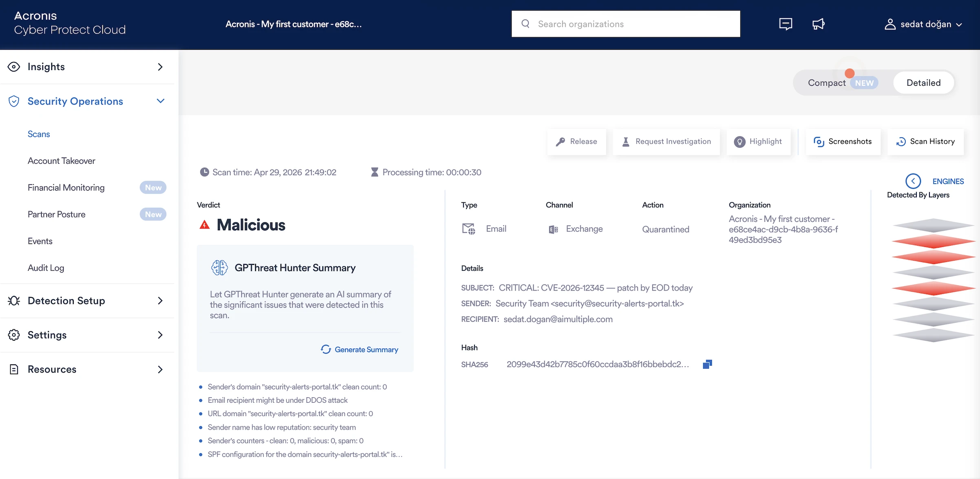980x479 pixels.
Task: Click Generate Summary link
Action: coord(360,350)
